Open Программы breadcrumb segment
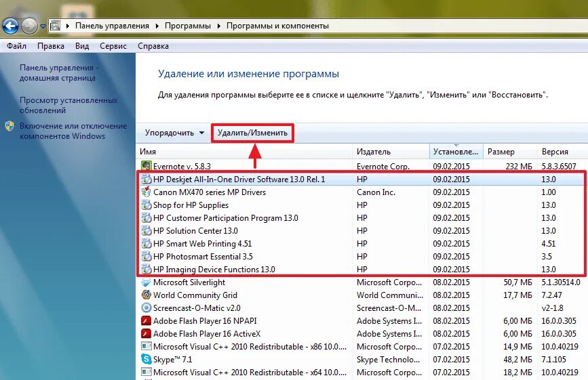 point(187,26)
